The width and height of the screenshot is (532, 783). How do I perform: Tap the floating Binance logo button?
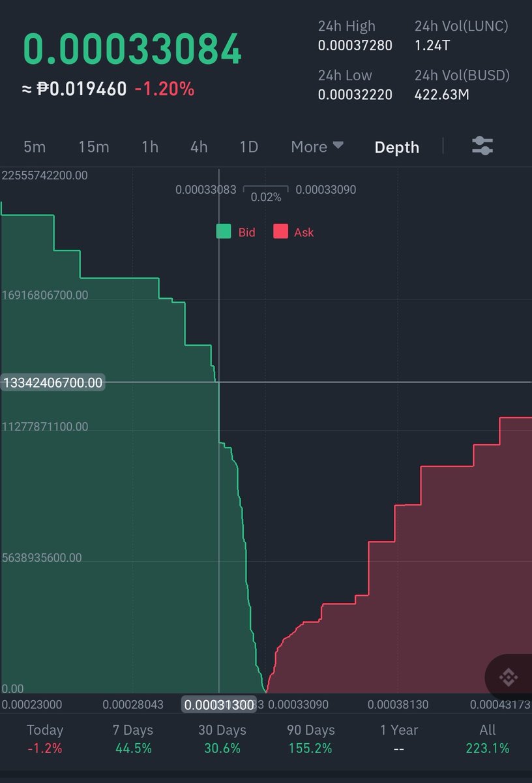tap(509, 677)
